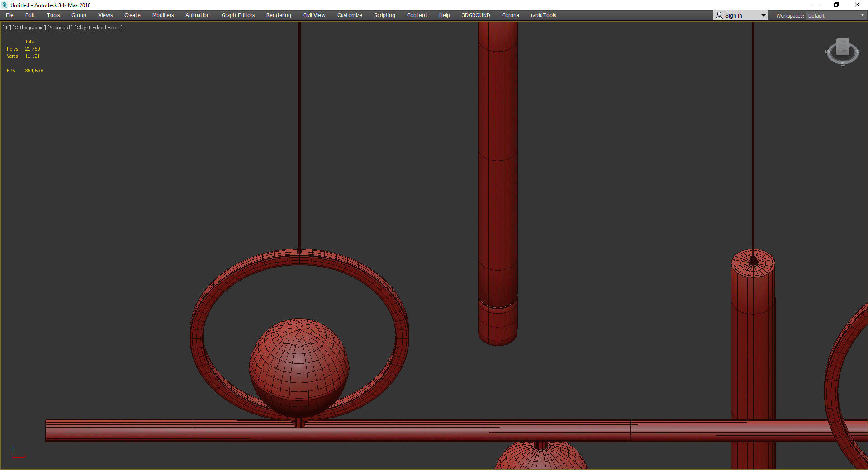868x470 pixels.
Task: Expand the Sign In dropdown arrow
Action: pos(763,16)
